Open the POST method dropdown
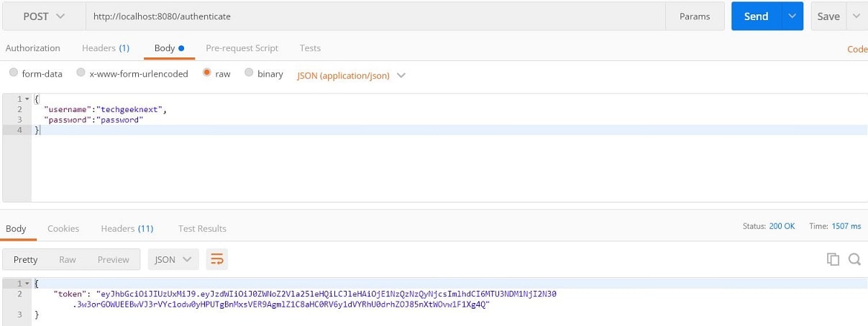This screenshot has width=868, height=326. coord(43,16)
